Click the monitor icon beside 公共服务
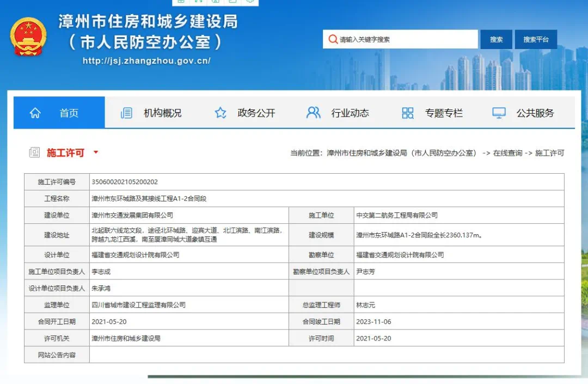 tap(499, 113)
